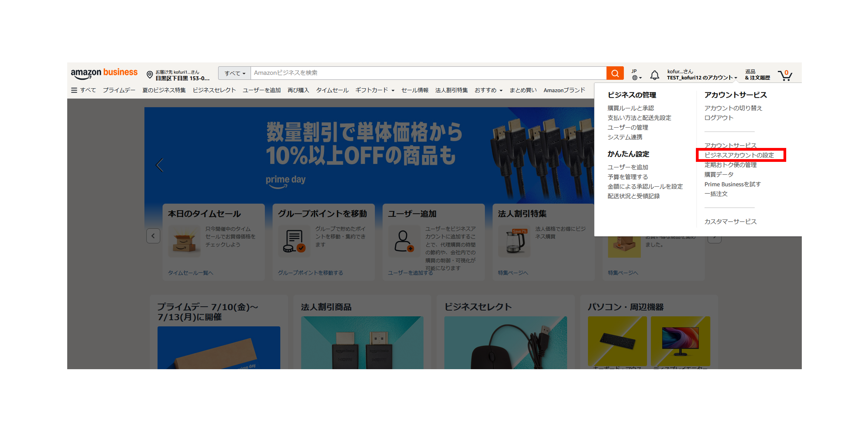This screenshot has width=868, height=434.
Task: Expand the TEST_kofuri12 account dropdown
Action: pos(702,78)
